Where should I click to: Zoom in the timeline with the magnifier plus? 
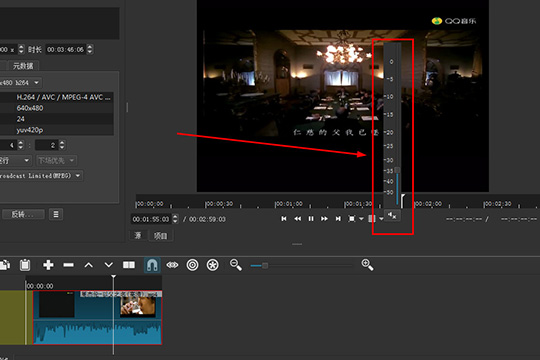(x=367, y=265)
